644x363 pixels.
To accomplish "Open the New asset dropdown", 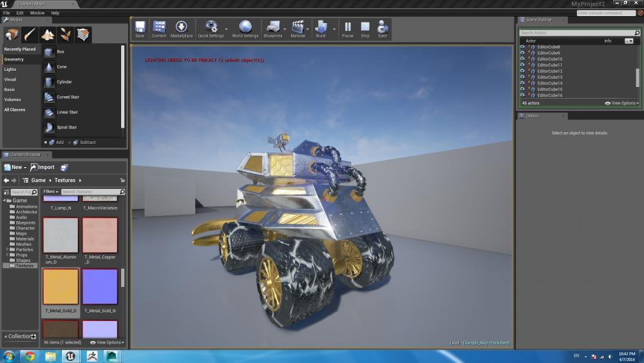I will coord(15,168).
